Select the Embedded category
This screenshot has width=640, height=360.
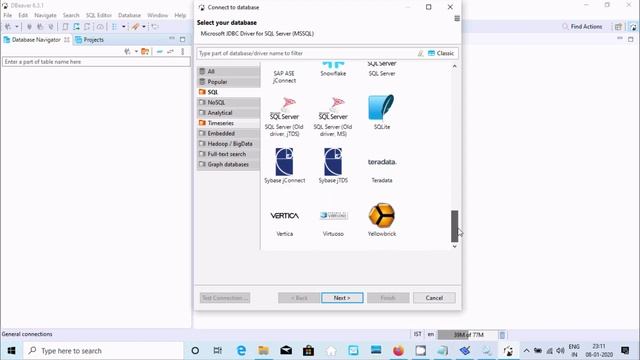[x=229, y=133]
